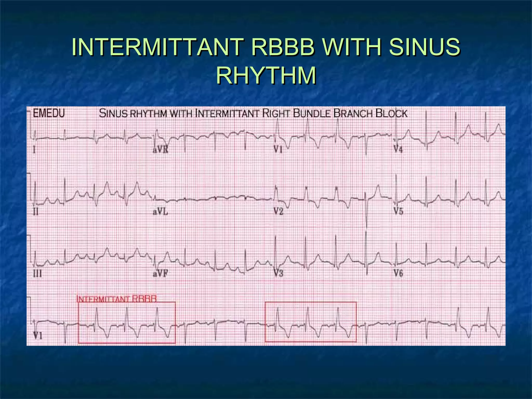Click the 'V5' lead label
The width and height of the screenshot is (532, 399).
[x=398, y=211]
